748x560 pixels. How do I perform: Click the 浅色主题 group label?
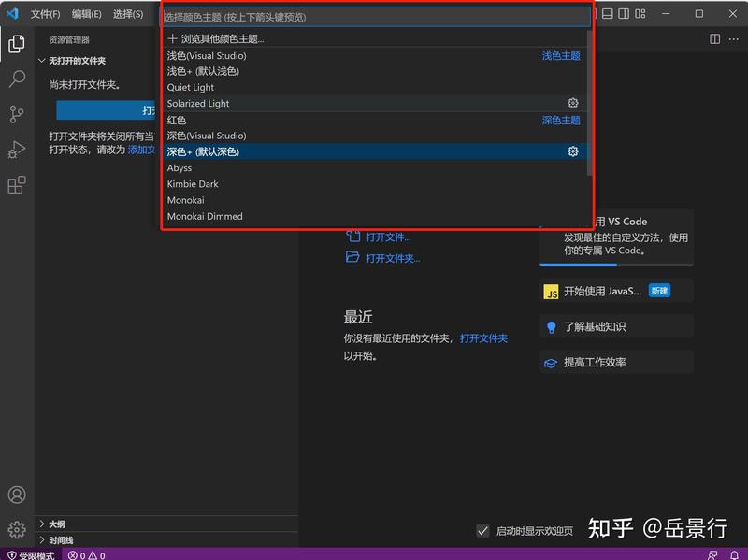(x=561, y=56)
